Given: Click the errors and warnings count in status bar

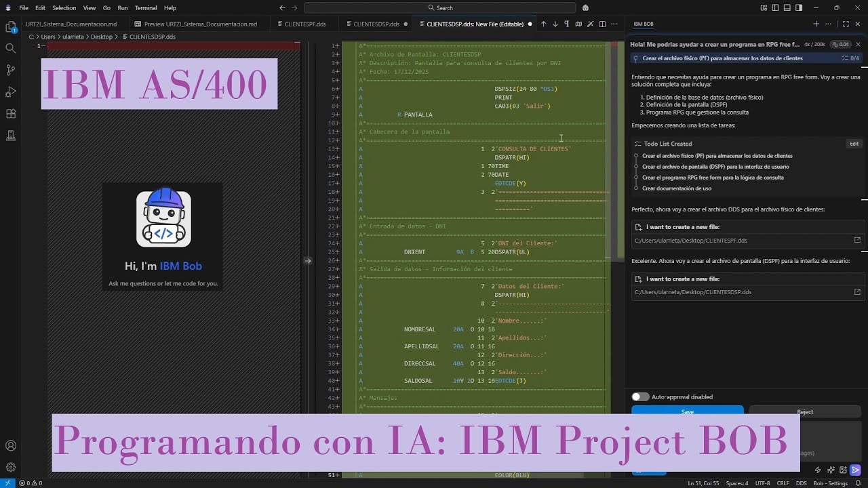Looking at the screenshot, I should click(31, 483).
